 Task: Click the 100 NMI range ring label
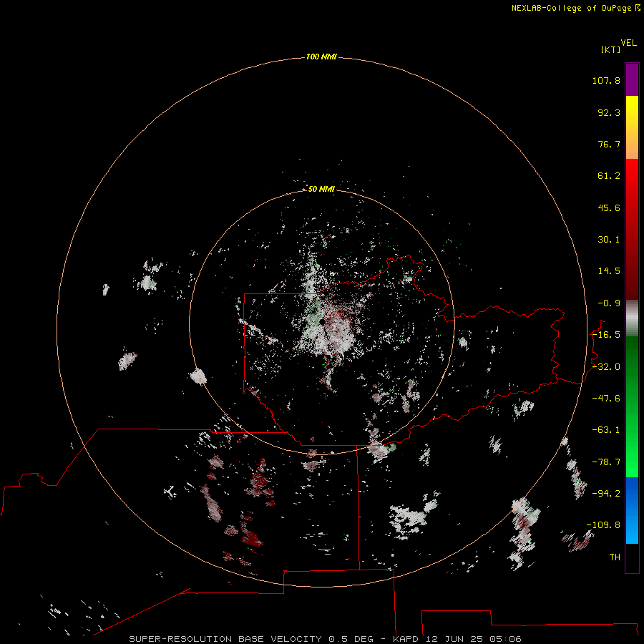[x=321, y=57]
